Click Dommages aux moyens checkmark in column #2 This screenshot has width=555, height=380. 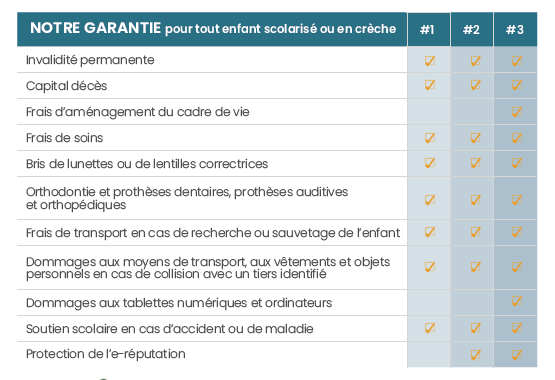pos(475,266)
